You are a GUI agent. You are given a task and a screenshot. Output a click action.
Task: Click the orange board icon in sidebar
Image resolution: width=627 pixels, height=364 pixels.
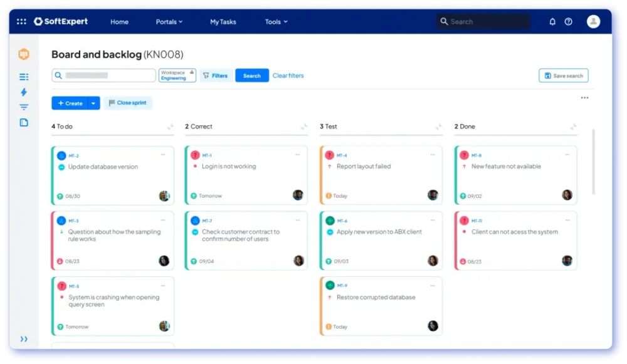[24, 55]
